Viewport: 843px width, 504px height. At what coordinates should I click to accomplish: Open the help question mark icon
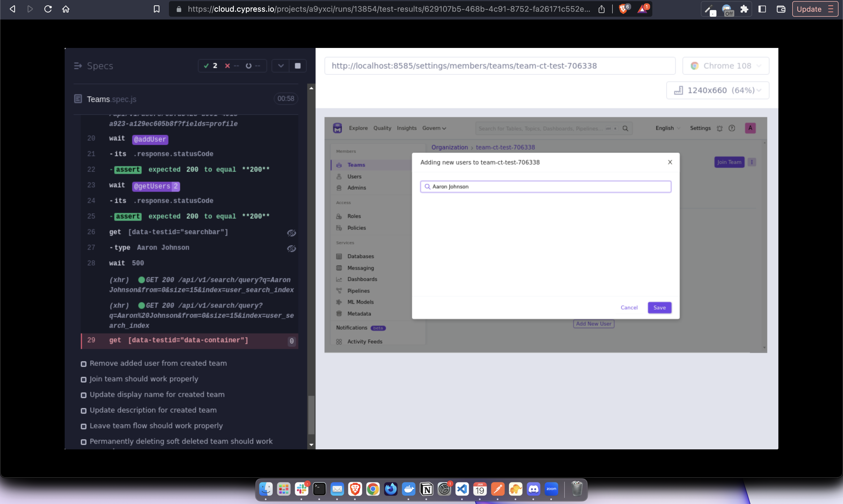coord(732,129)
